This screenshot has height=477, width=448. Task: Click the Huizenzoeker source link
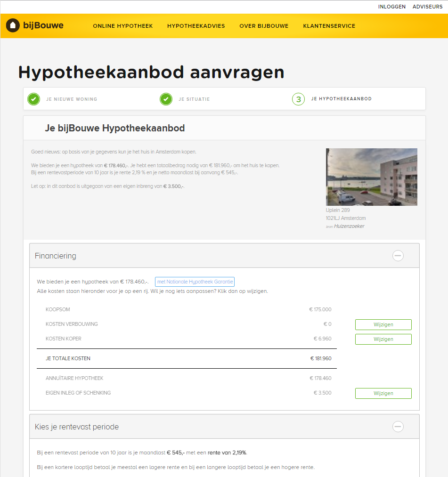click(349, 226)
